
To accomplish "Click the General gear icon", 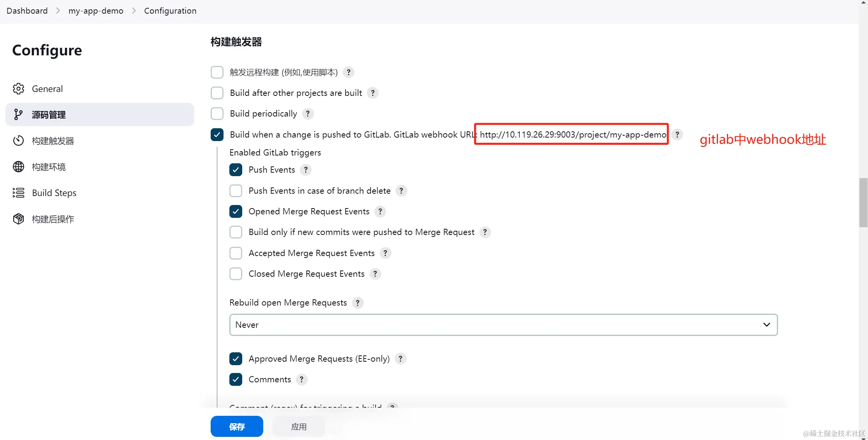I will 18,89.
